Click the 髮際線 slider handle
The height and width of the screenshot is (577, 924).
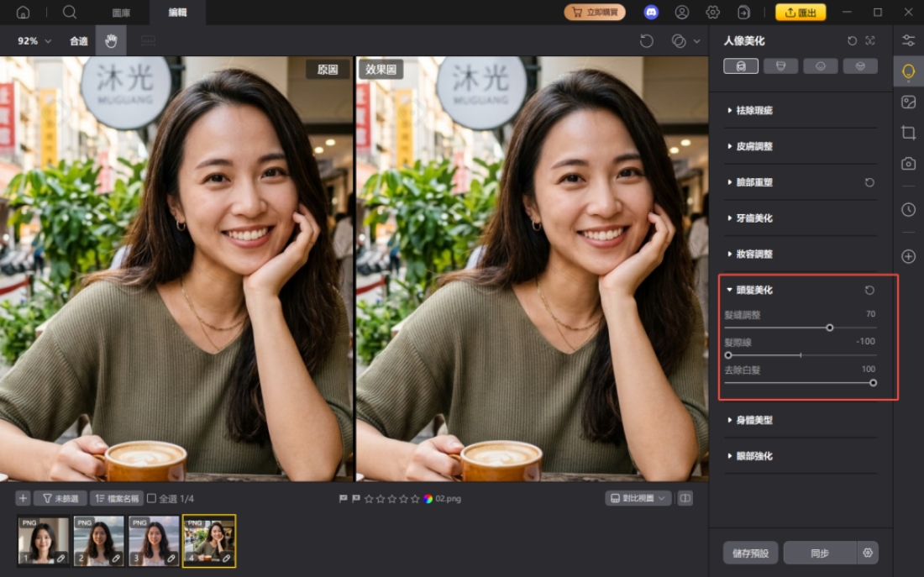[728, 354]
